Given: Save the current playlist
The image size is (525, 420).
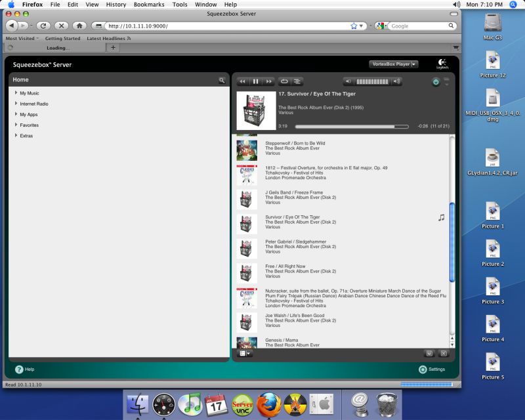Looking at the screenshot, I should click(429, 353).
